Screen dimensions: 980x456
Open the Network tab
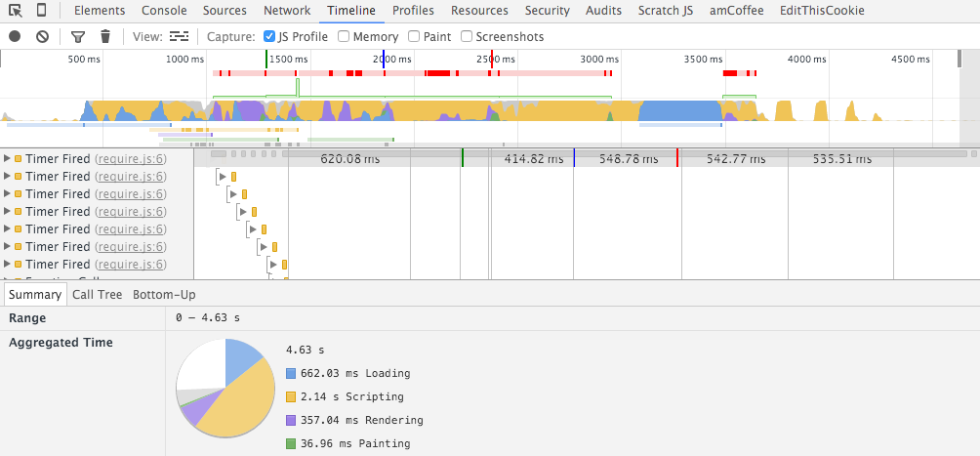click(x=287, y=11)
